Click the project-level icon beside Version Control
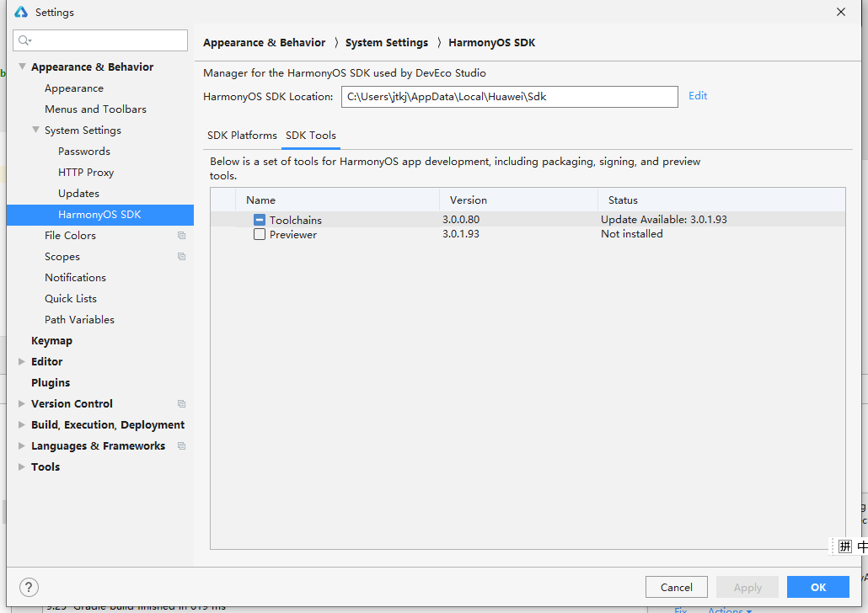 pos(181,404)
